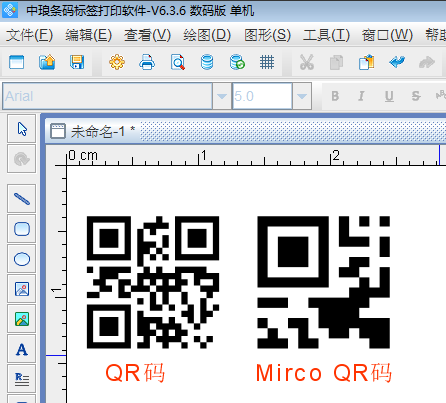Screen dimensions: 446x403
Task: Toggle underline formatting button U
Action: [x=389, y=96]
